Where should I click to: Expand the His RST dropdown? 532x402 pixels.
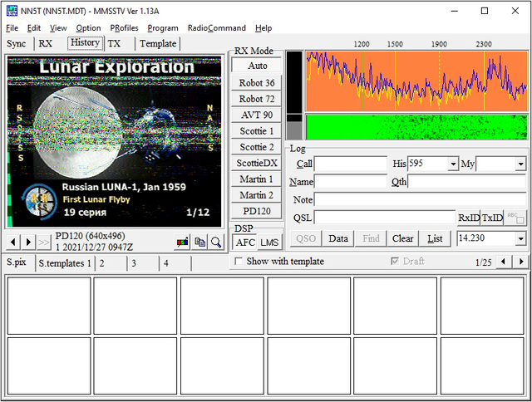coord(453,164)
